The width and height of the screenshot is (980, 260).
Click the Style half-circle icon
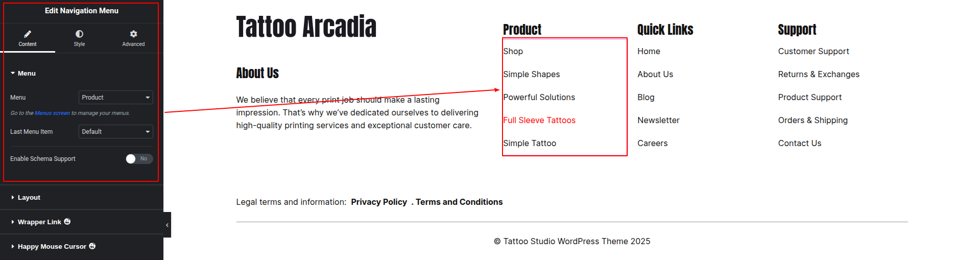79,34
